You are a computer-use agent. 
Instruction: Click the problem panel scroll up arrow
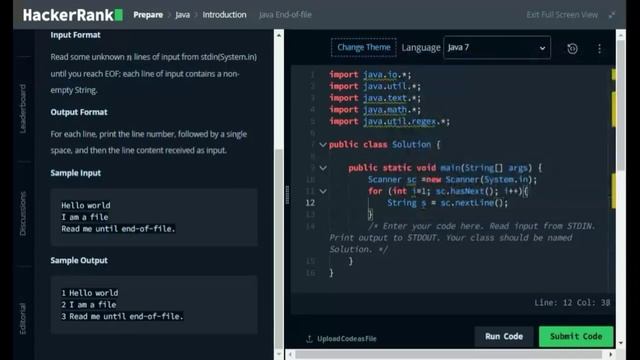click(x=279, y=35)
